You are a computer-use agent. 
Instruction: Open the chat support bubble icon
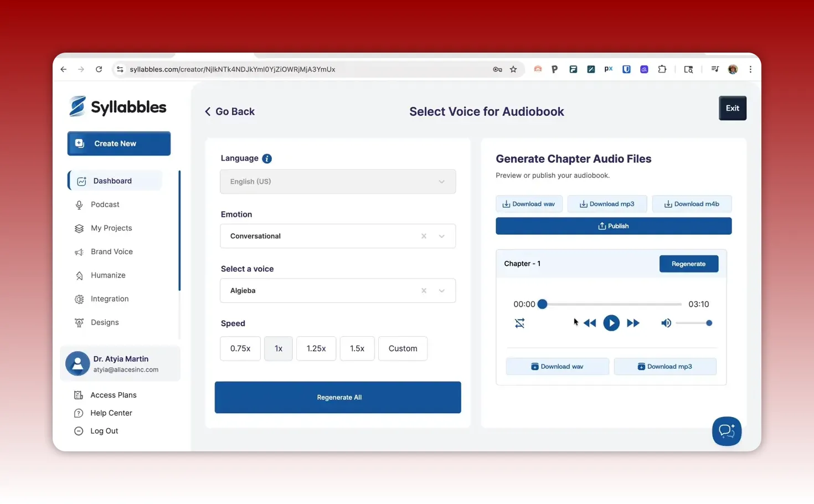727,431
